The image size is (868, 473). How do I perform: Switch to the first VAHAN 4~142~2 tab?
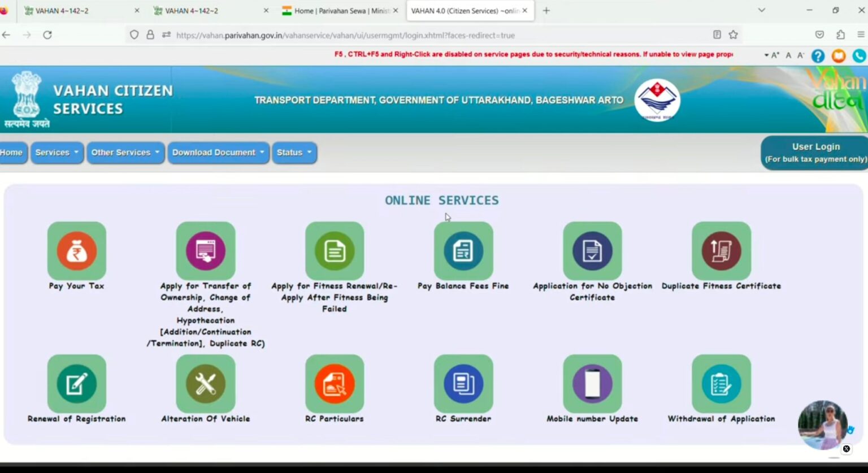(82, 11)
